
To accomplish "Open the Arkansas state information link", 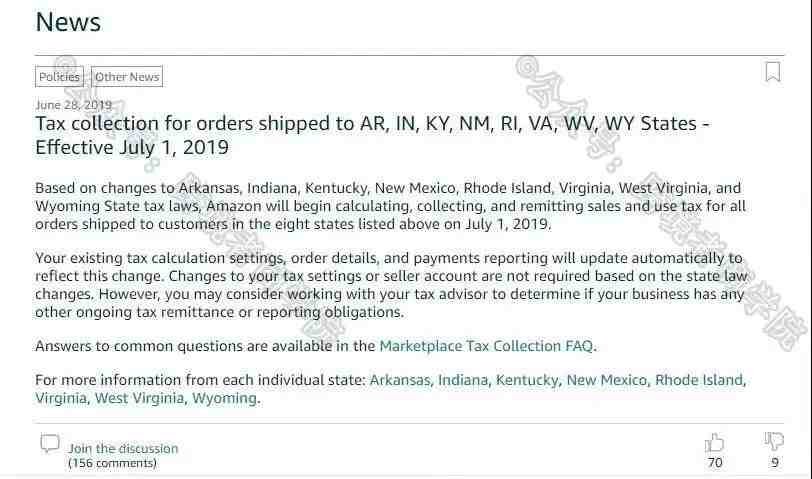I will coord(400,380).
